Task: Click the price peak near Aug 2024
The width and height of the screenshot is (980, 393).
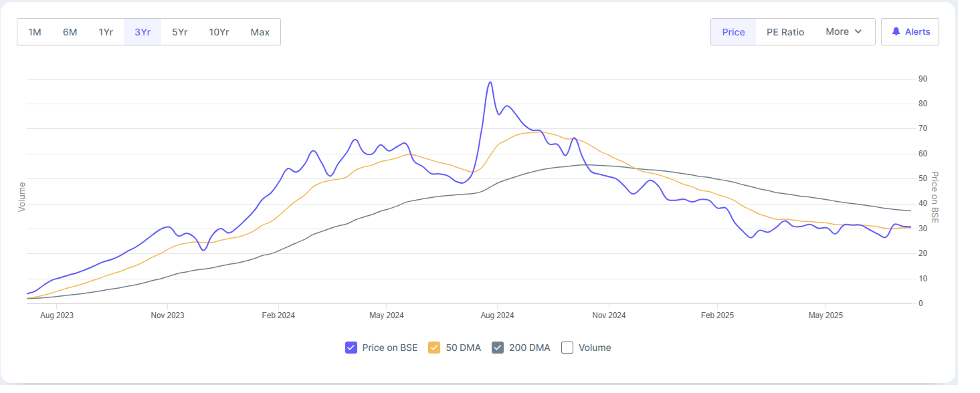Action: [x=490, y=82]
